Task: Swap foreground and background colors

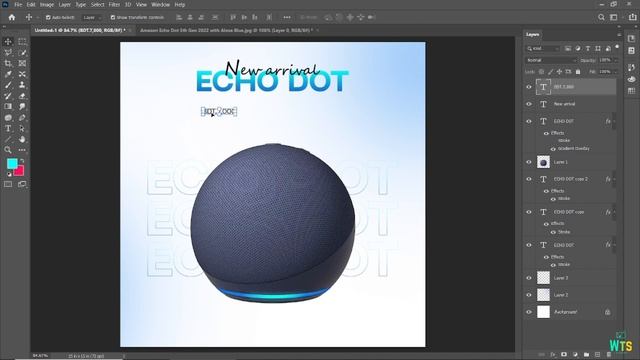Action: 22,161
